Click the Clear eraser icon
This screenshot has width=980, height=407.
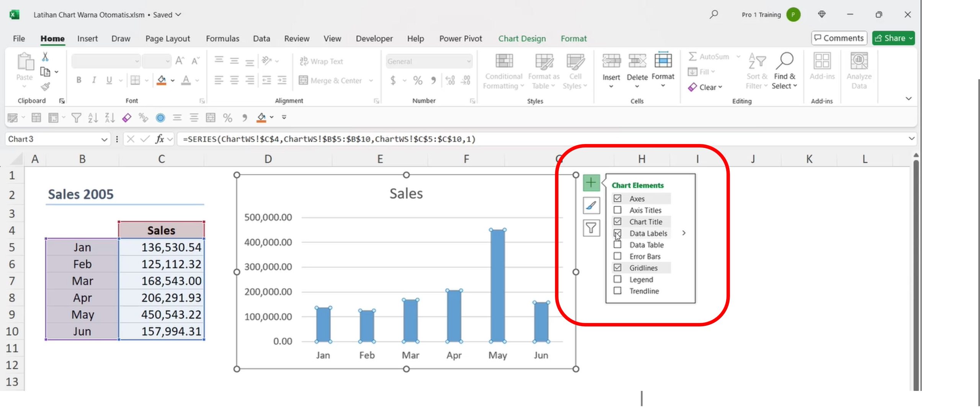point(692,87)
